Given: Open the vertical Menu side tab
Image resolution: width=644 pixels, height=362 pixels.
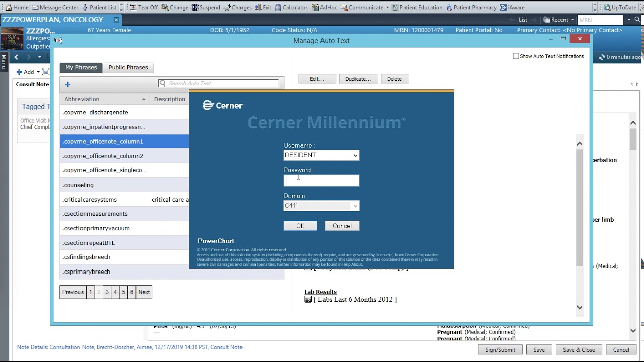Looking at the screenshot, I should [4, 62].
